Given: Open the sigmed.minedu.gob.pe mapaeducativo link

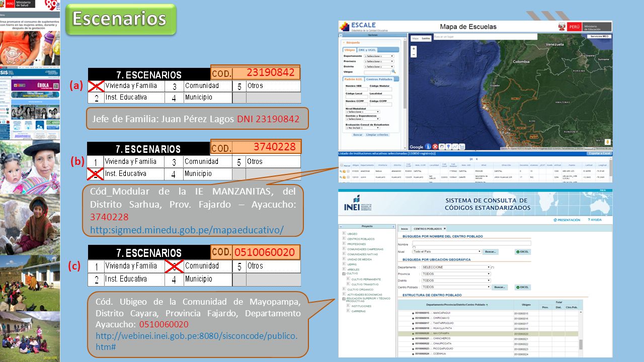Looking at the screenshot, I should (x=187, y=230).
